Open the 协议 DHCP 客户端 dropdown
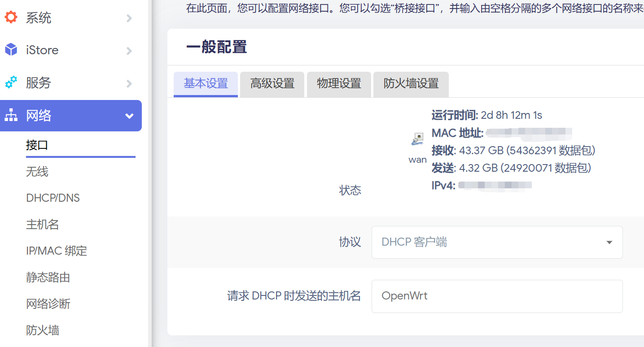 497,242
